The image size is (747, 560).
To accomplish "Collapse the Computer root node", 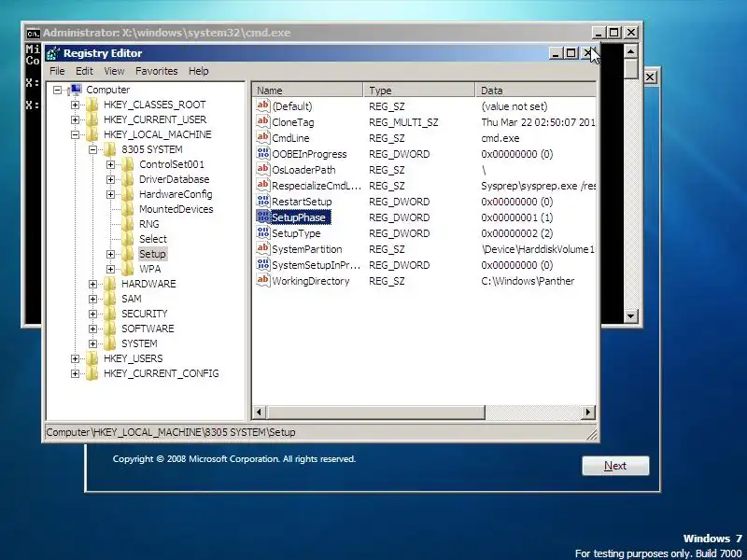I will coord(58,90).
